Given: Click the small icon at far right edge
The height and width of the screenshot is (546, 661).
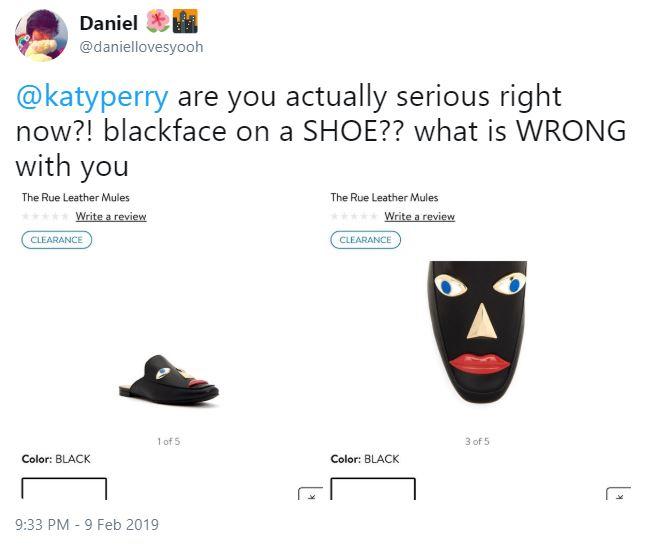Looking at the screenshot, I should 619,494.
